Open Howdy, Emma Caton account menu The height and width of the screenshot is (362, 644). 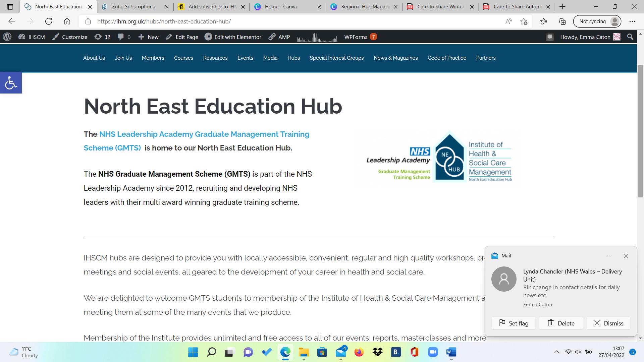(x=590, y=37)
